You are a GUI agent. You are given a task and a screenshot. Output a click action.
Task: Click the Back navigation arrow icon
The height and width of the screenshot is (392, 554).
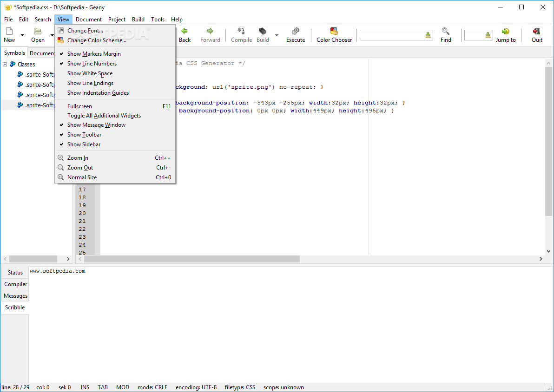(185, 31)
